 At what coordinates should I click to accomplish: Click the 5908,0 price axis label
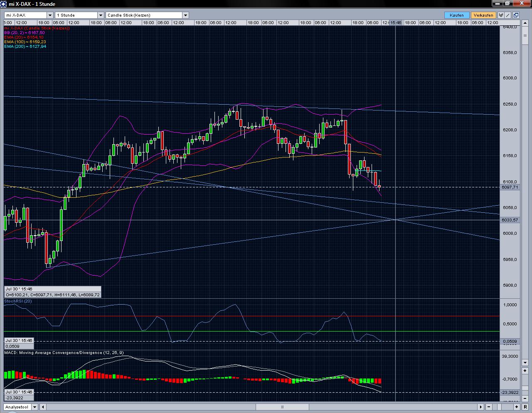(510, 285)
